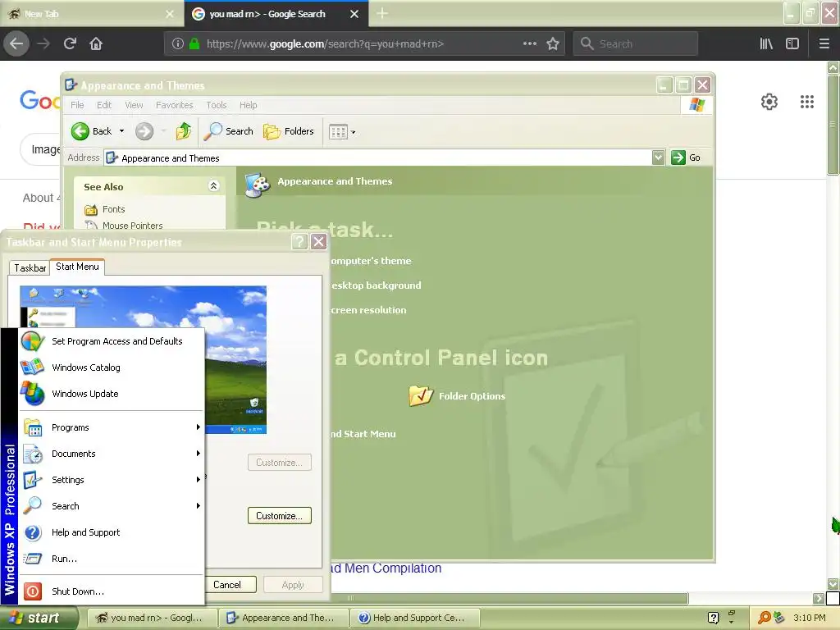Image resolution: width=840 pixels, height=630 pixels.
Task: Open Windows Catalog from Start menu
Action: pyautogui.click(x=112, y=367)
